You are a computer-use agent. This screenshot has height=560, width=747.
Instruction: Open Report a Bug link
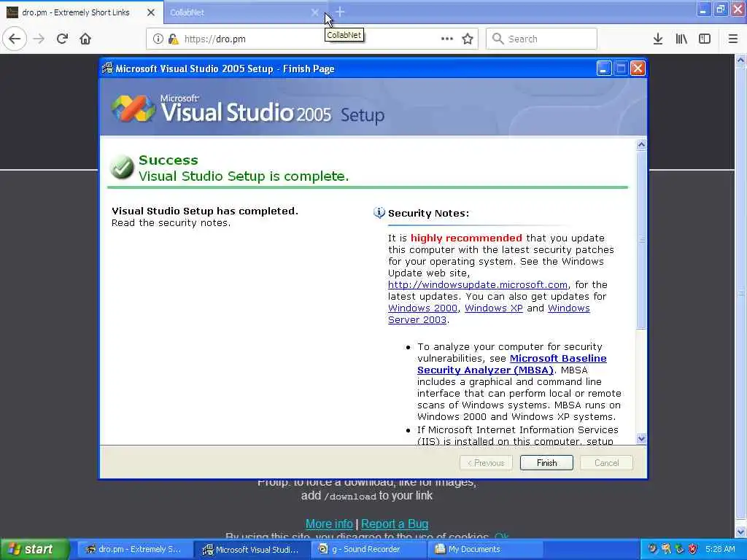[x=395, y=524]
